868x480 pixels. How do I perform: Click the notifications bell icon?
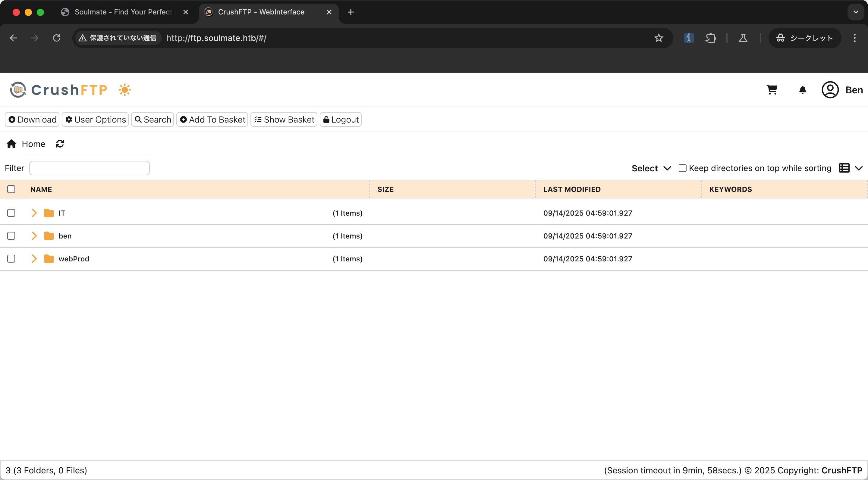coord(803,90)
